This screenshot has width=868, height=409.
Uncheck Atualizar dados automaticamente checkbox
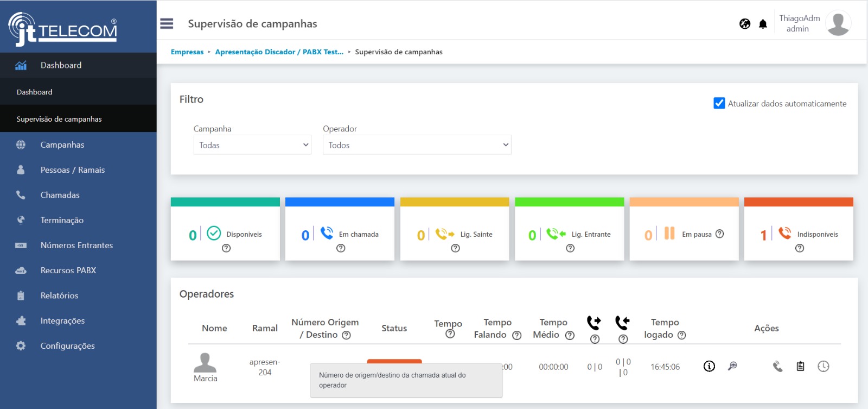[x=719, y=103]
